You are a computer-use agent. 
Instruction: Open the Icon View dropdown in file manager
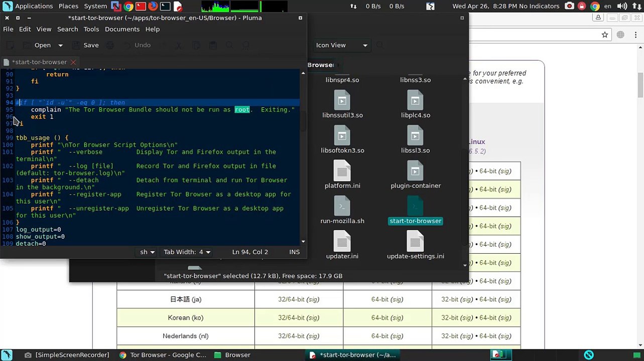(341, 45)
